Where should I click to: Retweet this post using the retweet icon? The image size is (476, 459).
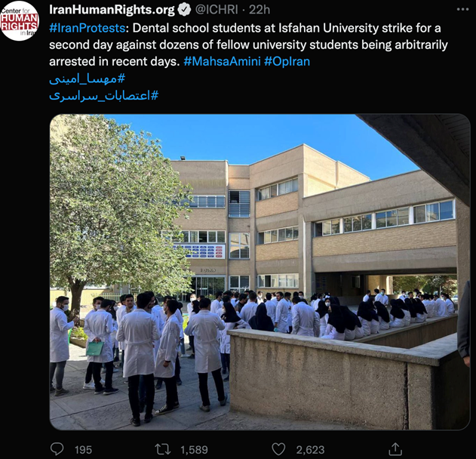coord(163,449)
